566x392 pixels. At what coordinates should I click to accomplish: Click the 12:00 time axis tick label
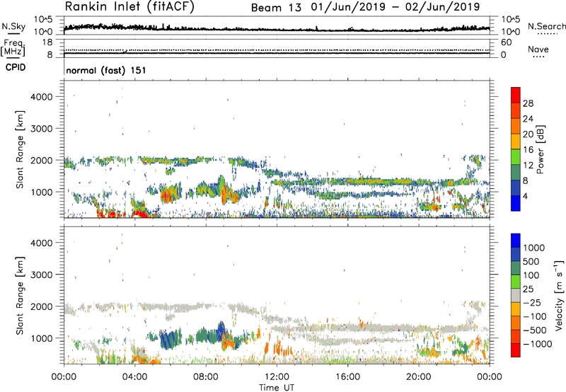click(x=277, y=377)
